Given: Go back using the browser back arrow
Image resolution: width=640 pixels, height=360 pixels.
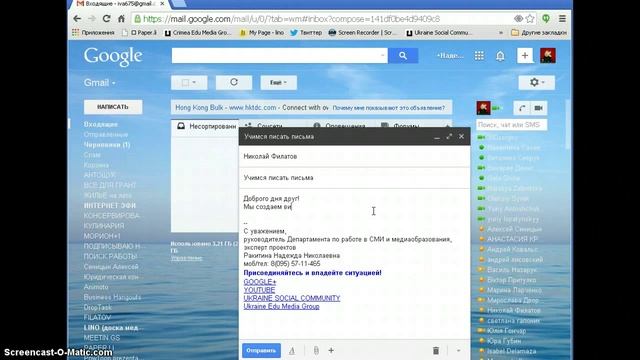Looking at the screenshot, I should 77,19.
